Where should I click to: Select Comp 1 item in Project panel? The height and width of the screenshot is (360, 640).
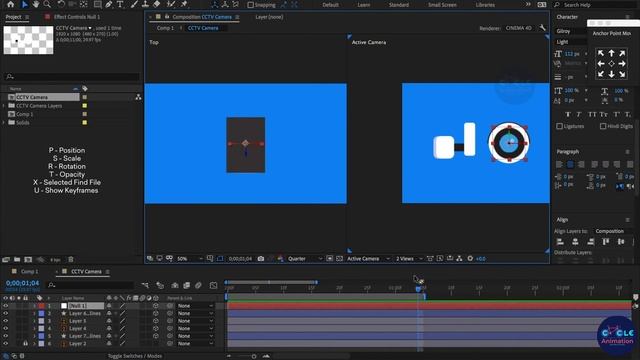coord(25,114)
